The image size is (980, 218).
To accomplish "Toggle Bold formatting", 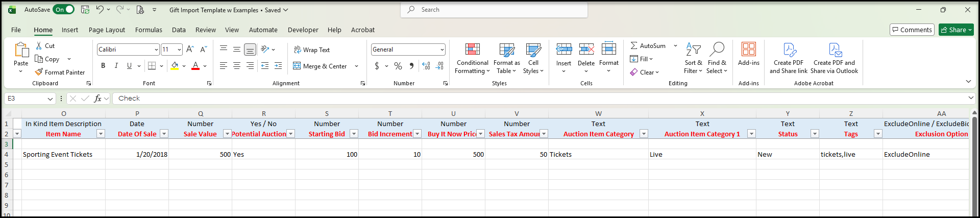I will coord(103,65).
